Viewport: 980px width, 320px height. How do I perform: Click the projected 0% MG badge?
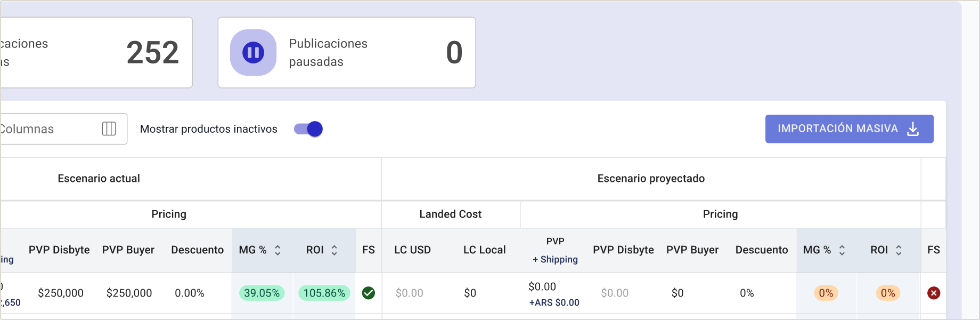[826, 293]
